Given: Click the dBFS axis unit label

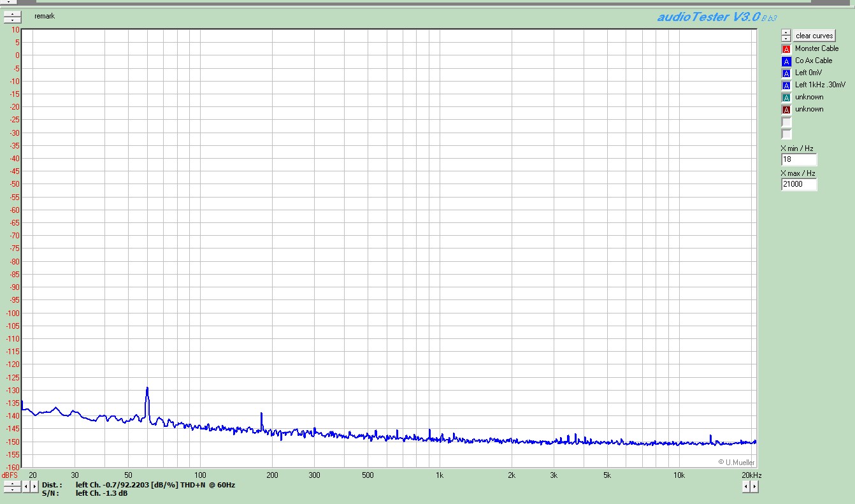Looking at the screenshot, I should (10, 475).
